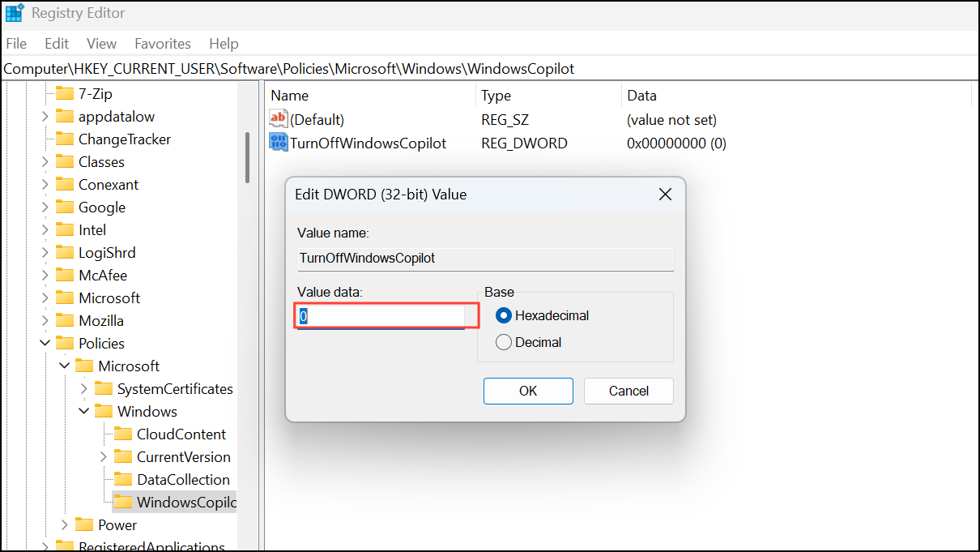Open the Favorites menu

tap(163, 44)
